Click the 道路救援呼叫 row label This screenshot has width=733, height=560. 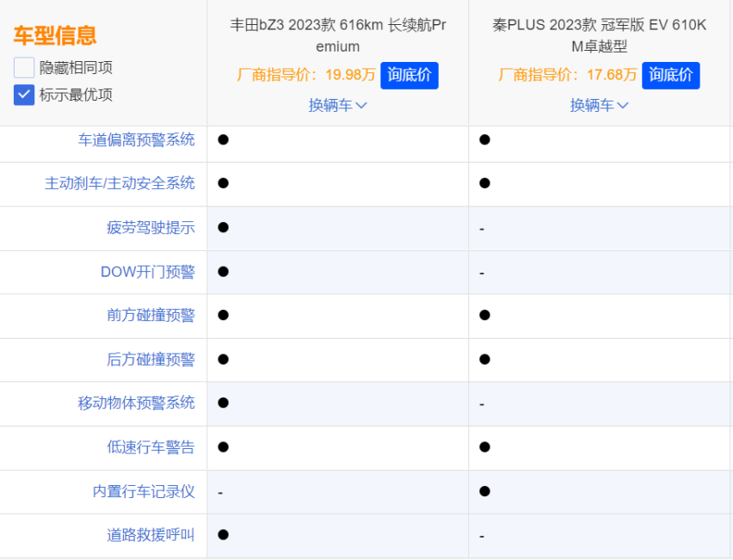click(151, 535)
